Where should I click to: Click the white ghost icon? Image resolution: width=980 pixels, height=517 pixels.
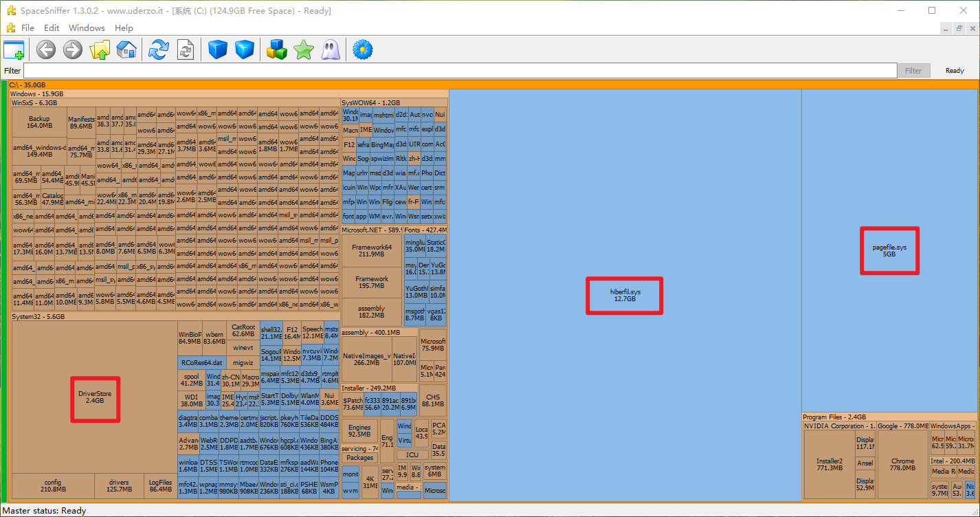click(x=331, y=49)
